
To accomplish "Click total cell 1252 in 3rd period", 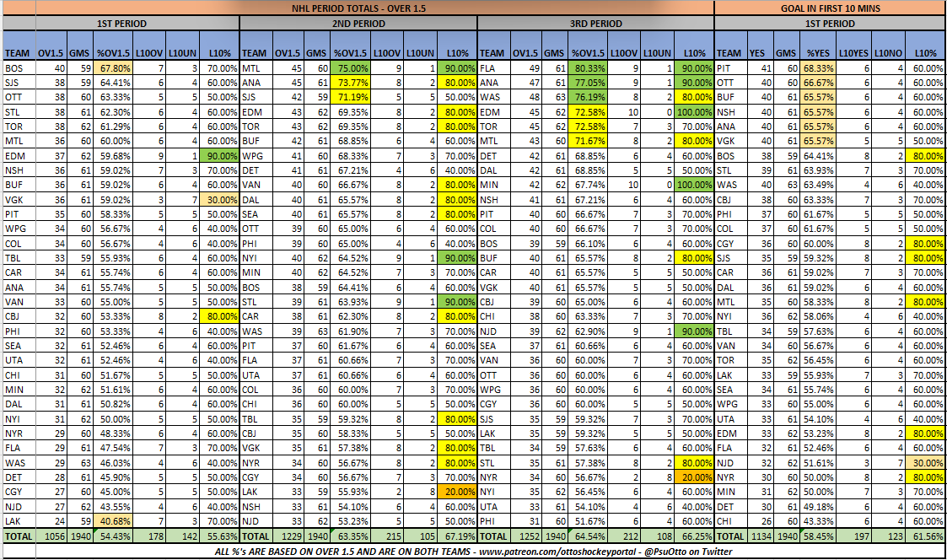I will [x=526, y=536].
